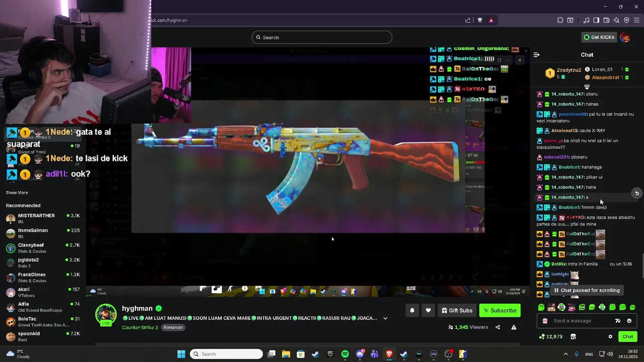This screenshot has width=644, height=362.
Task: Subscribe to hyghman
Action: [500, 310]
